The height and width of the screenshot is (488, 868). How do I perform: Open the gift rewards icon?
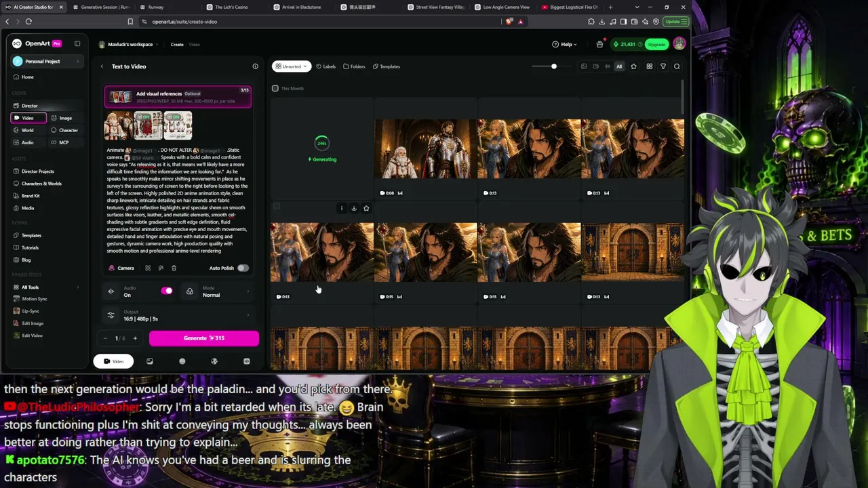click(x=599, y=44)
